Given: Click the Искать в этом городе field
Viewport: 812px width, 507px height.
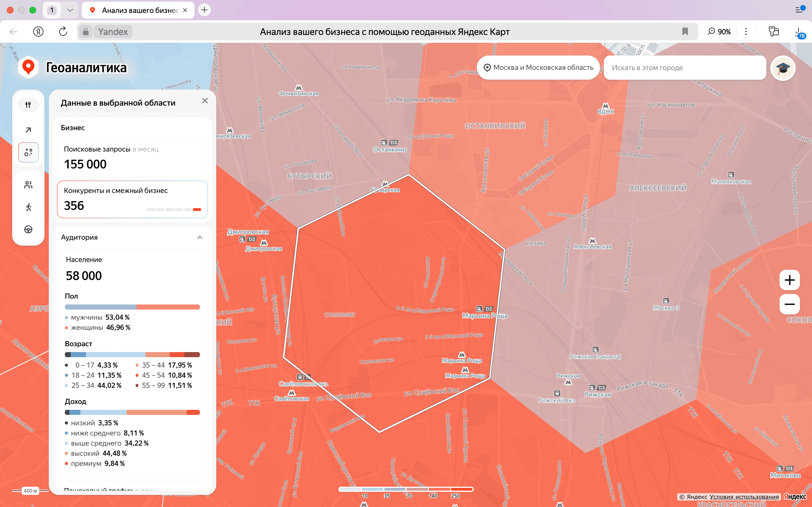Looking at the screenshot, I should (x=685, y=68).
